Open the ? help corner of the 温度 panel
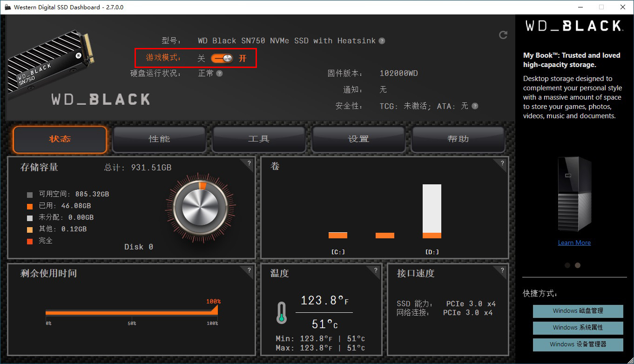This screenshot has width=634, height=364. tap(376, 270)
